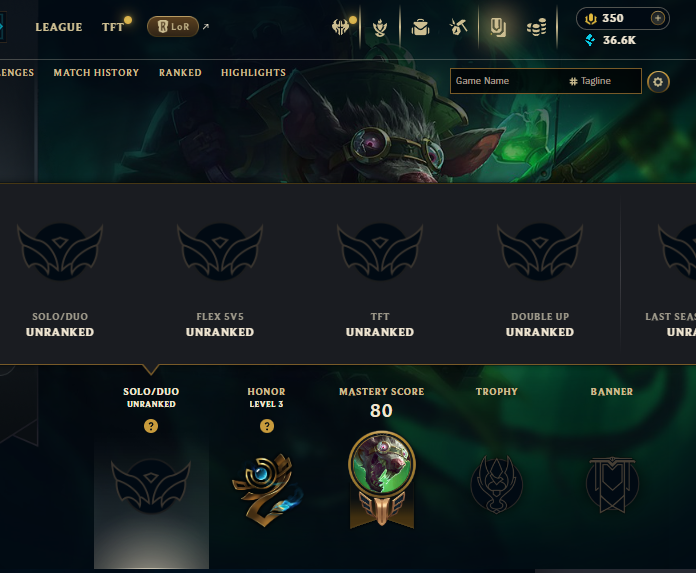Open Your Shop cards icon
Viewport: 696px width, 573px height.
498,28
